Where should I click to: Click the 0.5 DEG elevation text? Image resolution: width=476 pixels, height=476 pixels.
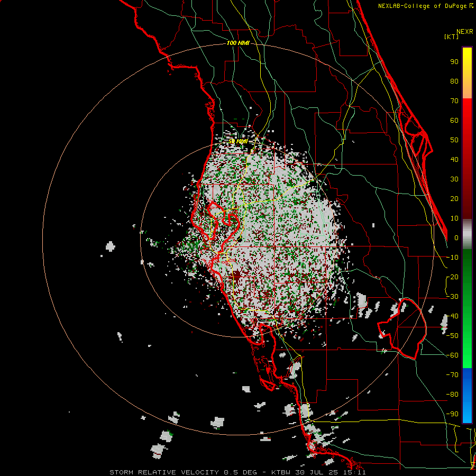pos(241,472)
